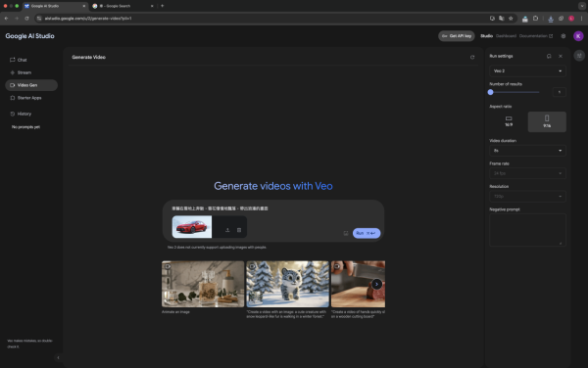The image size is (588, 368).
Task: Select Video Gen in the sidebar
Action: click(31, 85)
